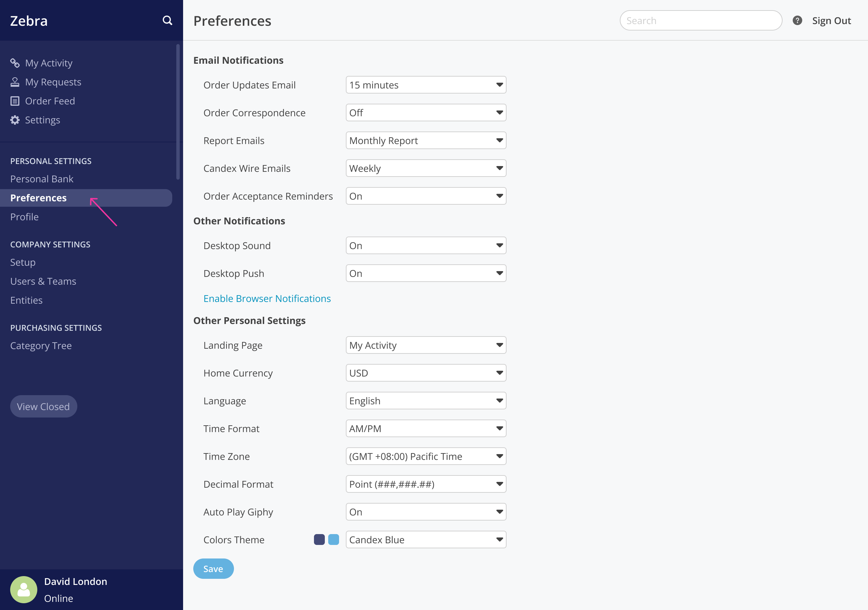868x610 pixels.
Task: Click the Order Feed list icon
Action: pos(15,101)
